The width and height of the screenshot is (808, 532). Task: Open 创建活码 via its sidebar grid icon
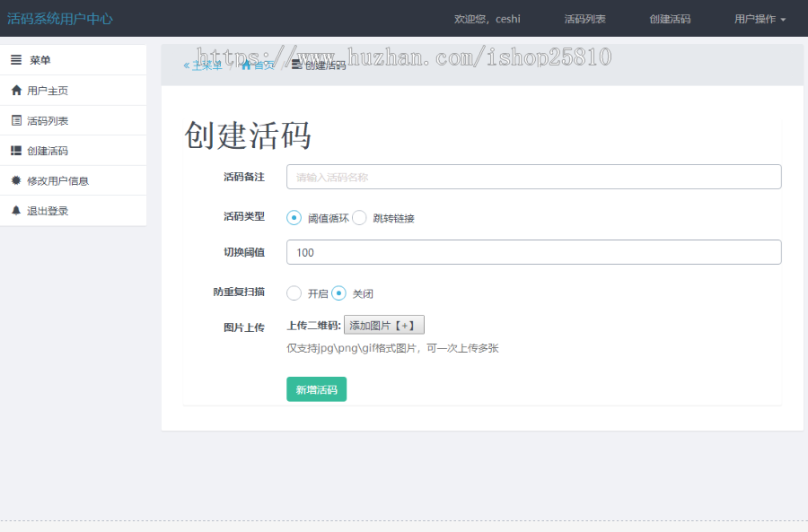click(x=16, y=150)
